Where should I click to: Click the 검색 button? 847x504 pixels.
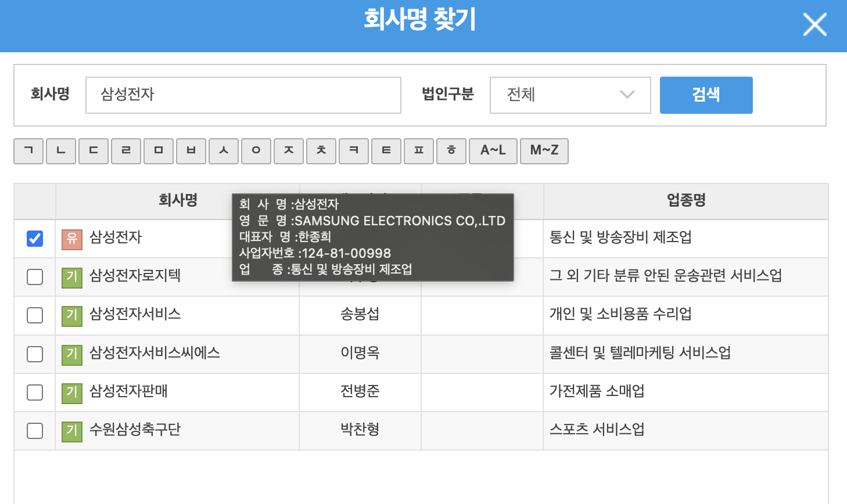click(x=706, y=95)
